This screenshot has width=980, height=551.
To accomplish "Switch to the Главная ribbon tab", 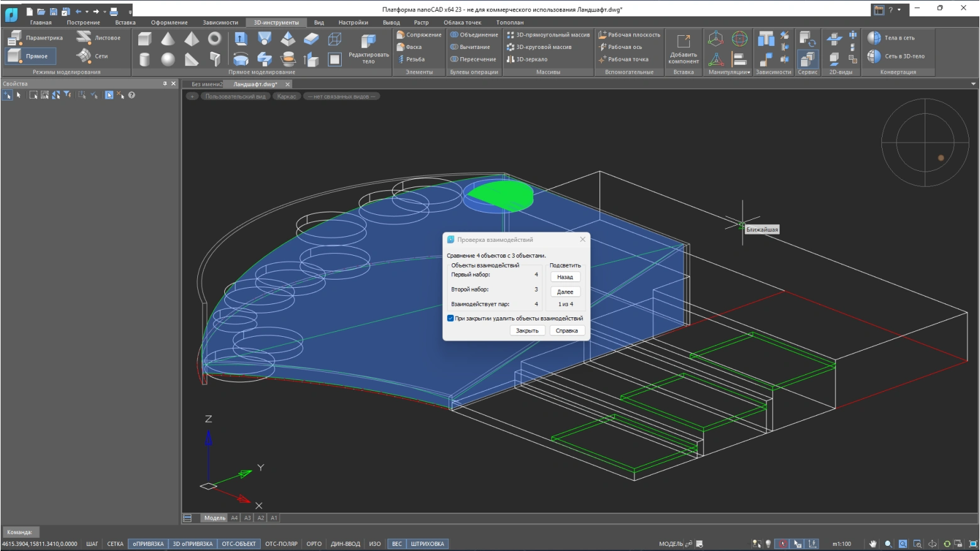I will coord(41,23).
